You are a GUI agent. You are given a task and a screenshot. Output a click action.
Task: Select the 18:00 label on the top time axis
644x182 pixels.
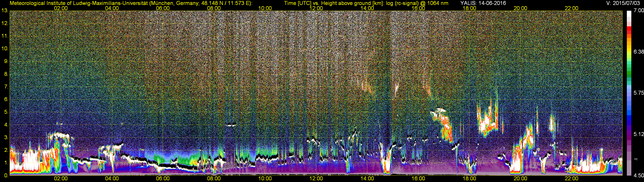pos(469,8)
